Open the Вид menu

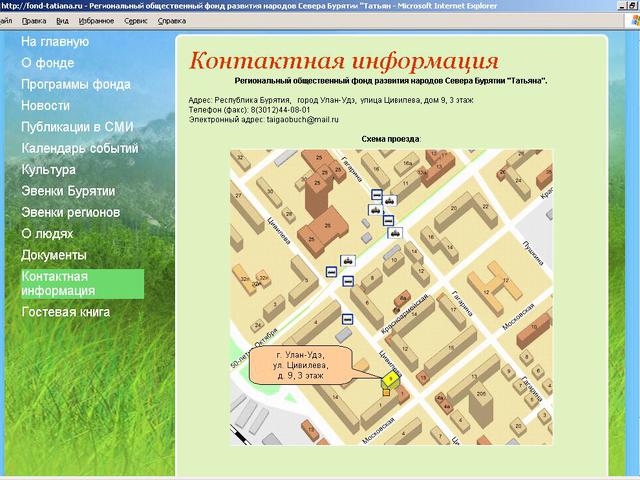coord(62,21)
